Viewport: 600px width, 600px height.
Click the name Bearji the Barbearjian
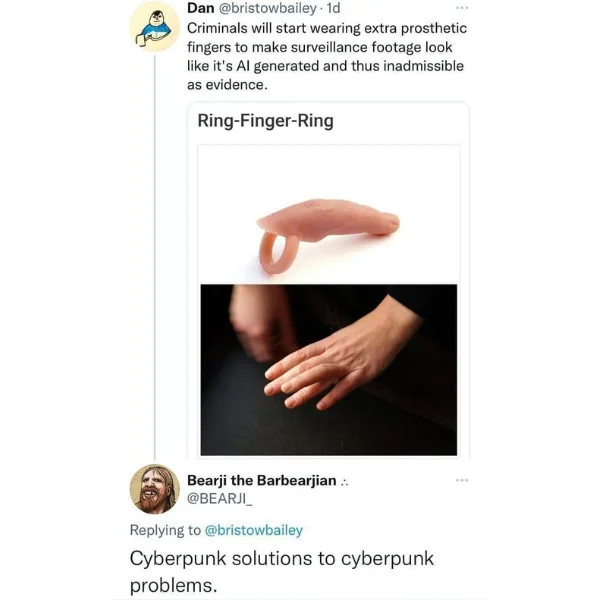point(262,480)
